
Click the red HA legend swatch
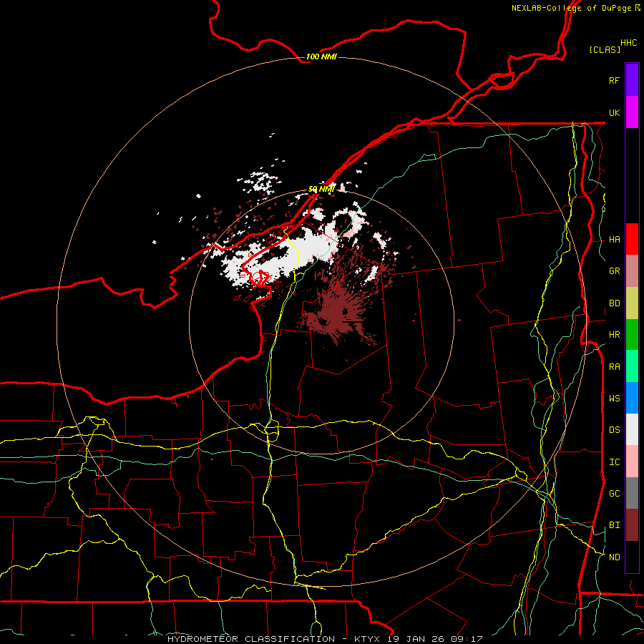click(632, 239)
